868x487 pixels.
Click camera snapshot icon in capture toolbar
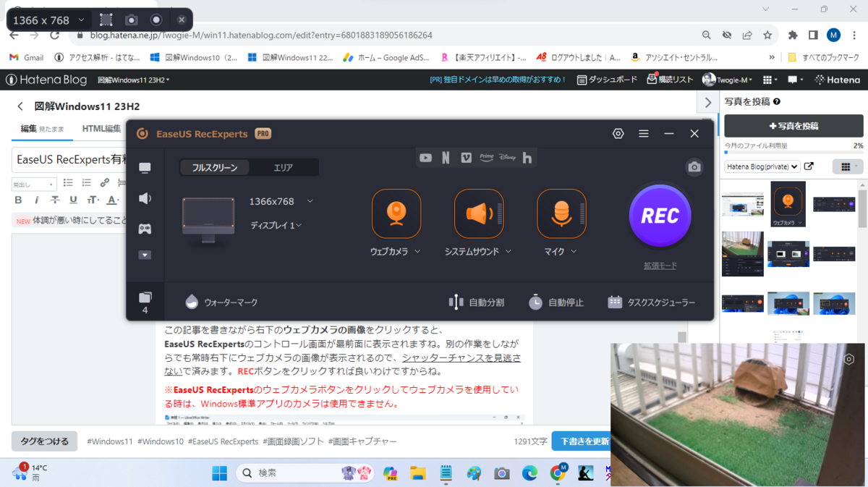point(131,20)
